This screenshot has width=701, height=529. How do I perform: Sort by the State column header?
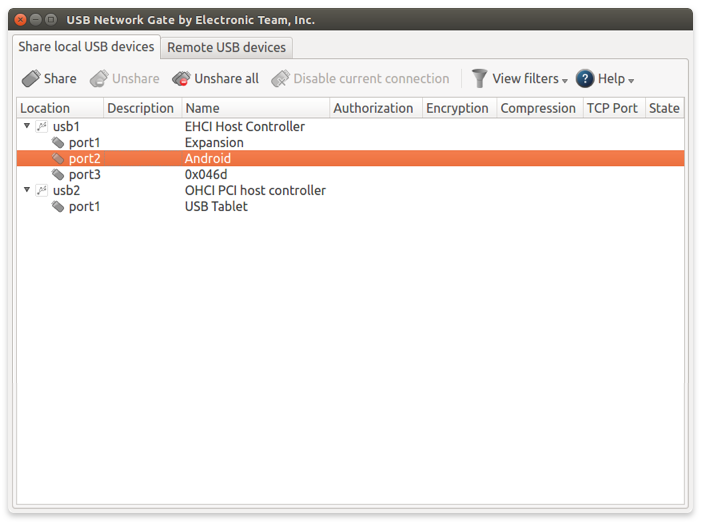(x=665, y=108)
